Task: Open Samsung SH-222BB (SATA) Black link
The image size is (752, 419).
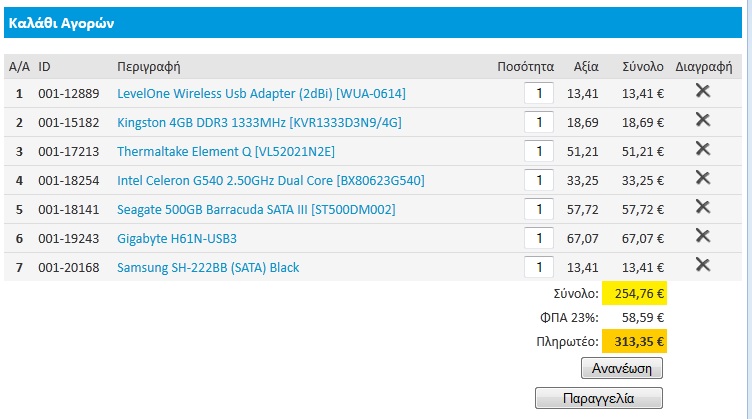Action: click(x=208, y=268)
